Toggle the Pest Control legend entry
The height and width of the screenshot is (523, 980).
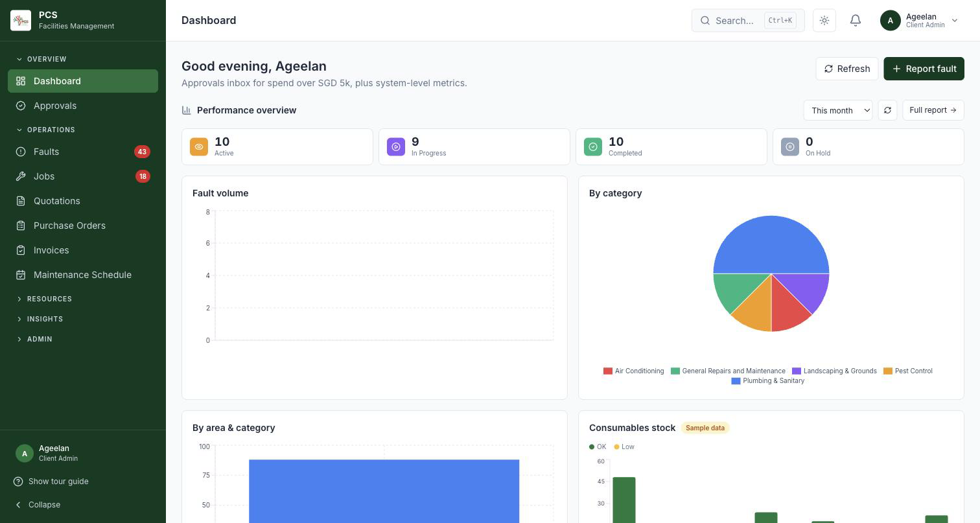pos(908,371)
